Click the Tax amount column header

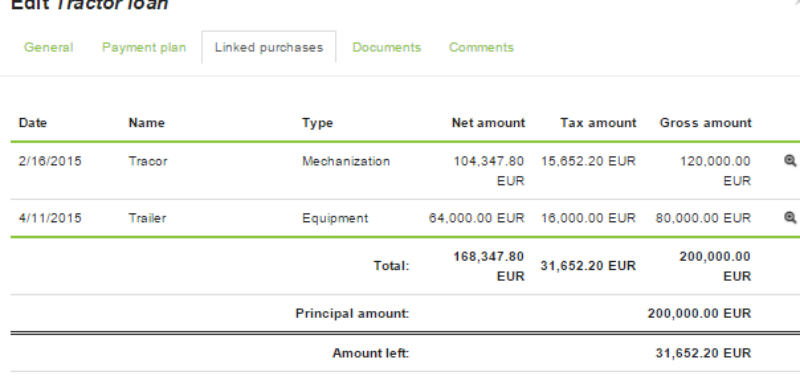pyautogui.click(x=598, y=123)
